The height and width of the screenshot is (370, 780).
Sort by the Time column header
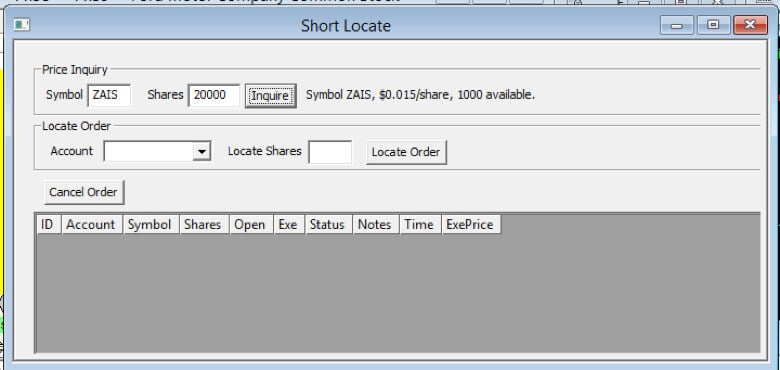tap(420, 225)
